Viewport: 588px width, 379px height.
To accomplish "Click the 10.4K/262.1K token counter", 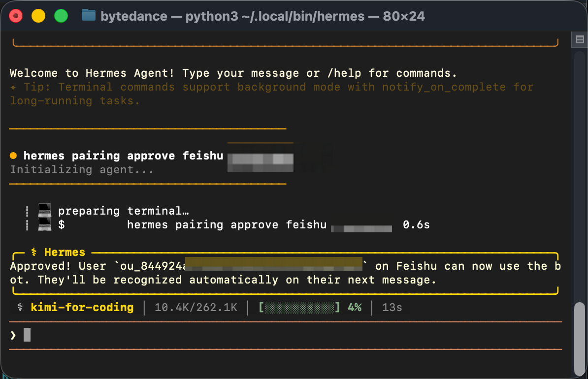I will coord(196,308).
